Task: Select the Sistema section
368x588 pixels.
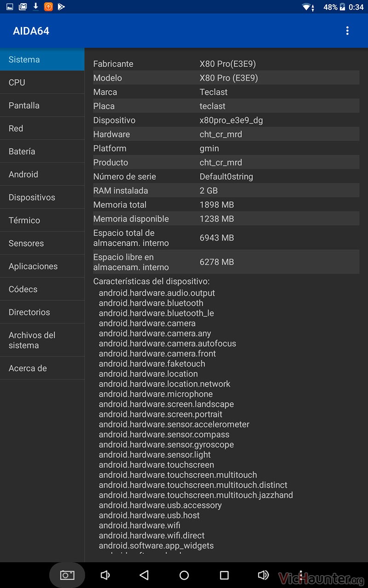Action: coord(42,59)
